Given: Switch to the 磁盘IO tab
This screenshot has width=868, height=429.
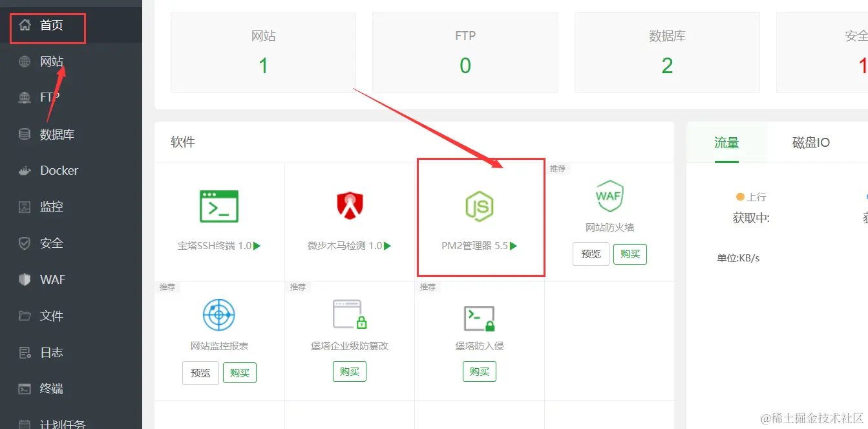Looking at the screenshot, I should coord(811,142).
